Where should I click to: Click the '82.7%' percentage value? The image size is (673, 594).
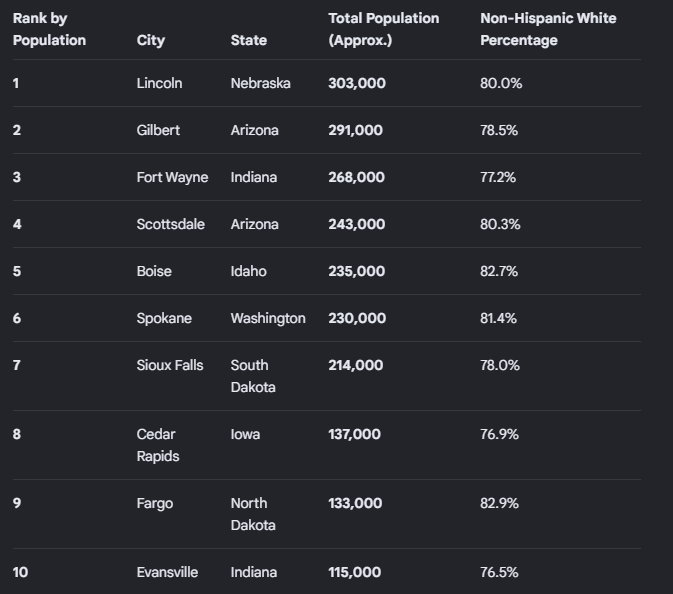tap(499, 271)
